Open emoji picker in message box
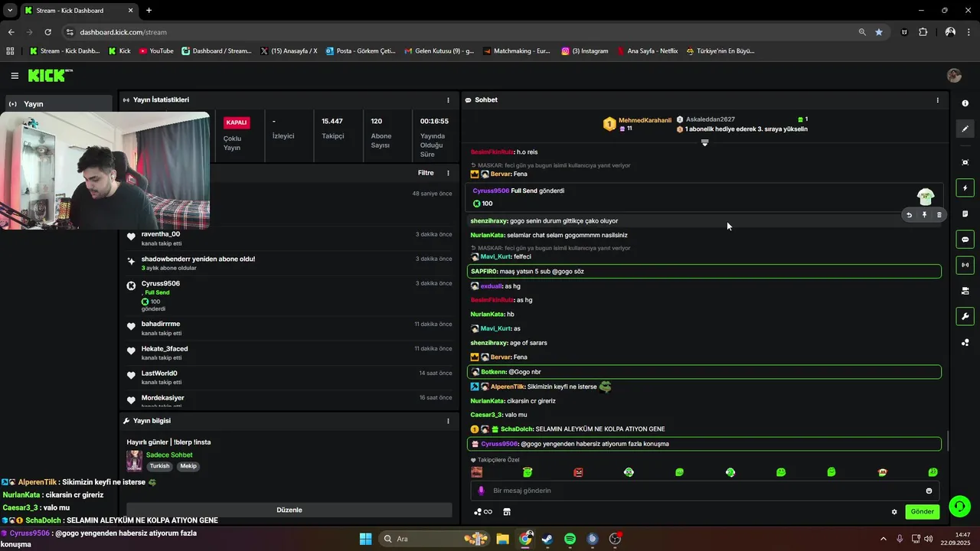 click(929, 491)
